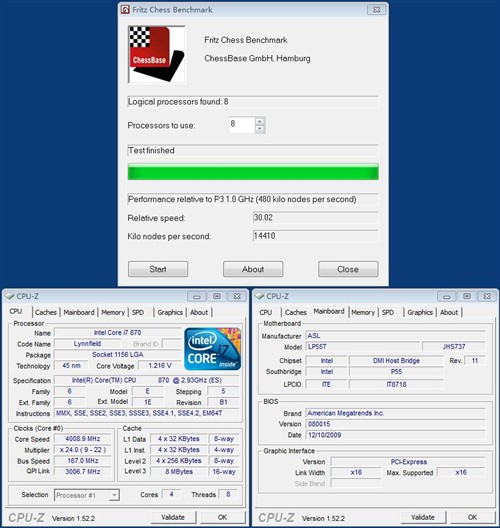Select the Level 3 cache 8 MBytes value
The image size is (500, 528).
click(179, 471)
